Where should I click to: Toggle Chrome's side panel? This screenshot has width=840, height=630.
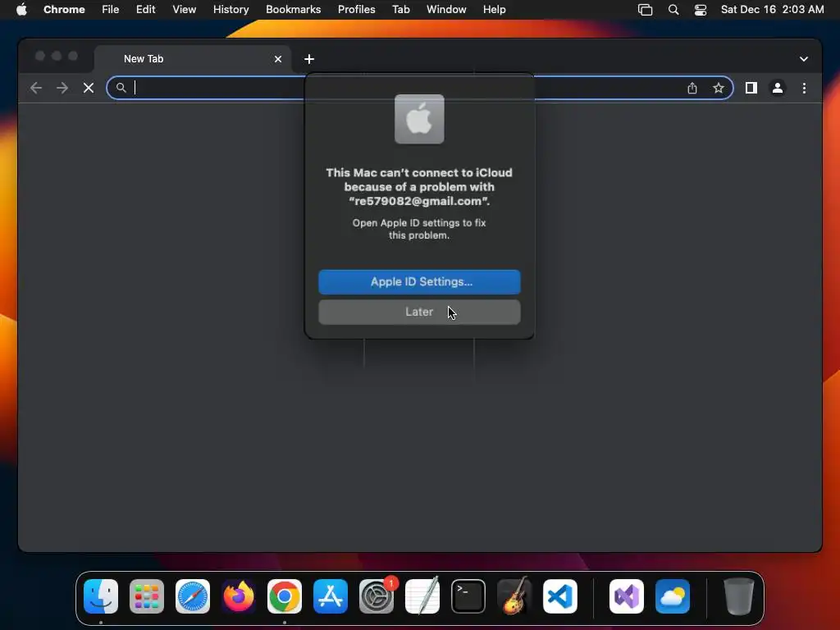(x=751, y=88)
